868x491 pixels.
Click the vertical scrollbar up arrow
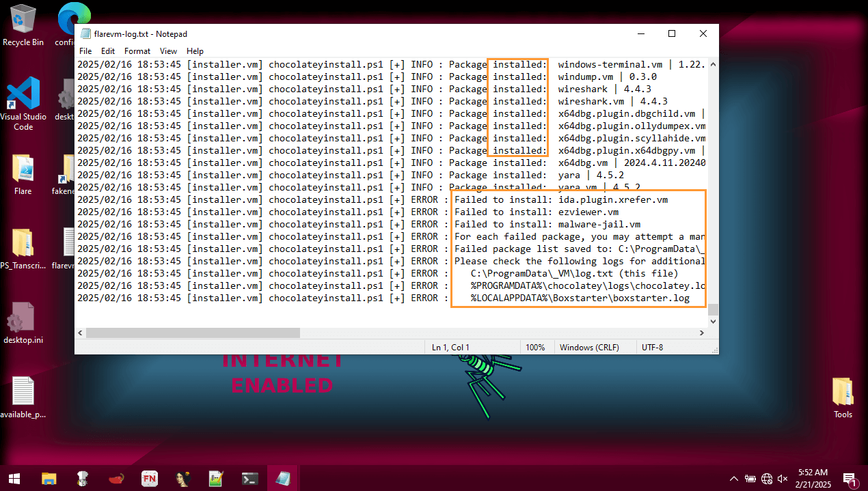[x=713, y=64]
